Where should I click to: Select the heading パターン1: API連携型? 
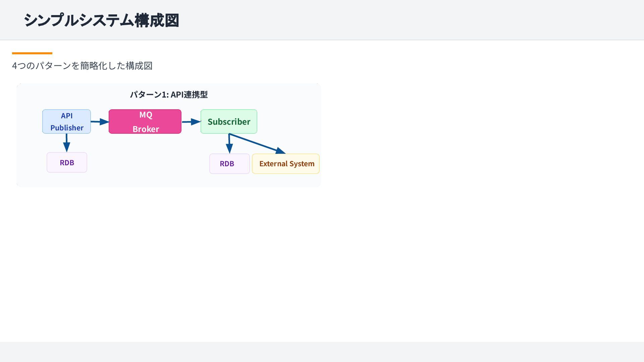pyautogui.click(x=169, y=95)
